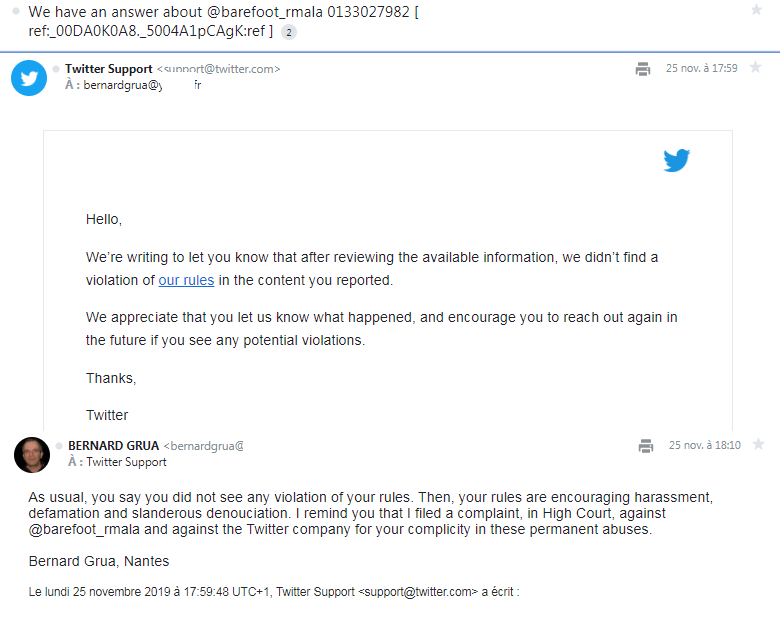This screenshot has width=780, height=627.
Task: Star the whole conversation at subject line
Action: [x=756, y=10]
